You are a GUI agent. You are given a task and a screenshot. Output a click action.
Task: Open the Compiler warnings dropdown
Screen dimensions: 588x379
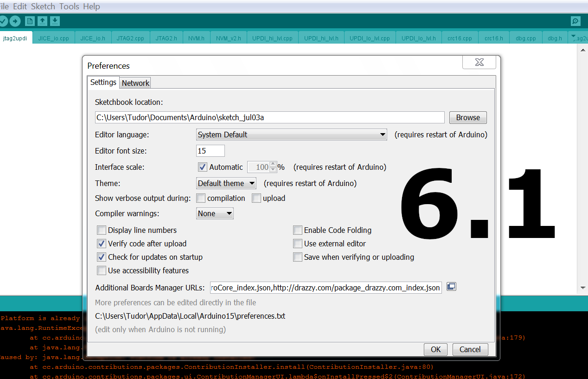(x=215, y=213)
